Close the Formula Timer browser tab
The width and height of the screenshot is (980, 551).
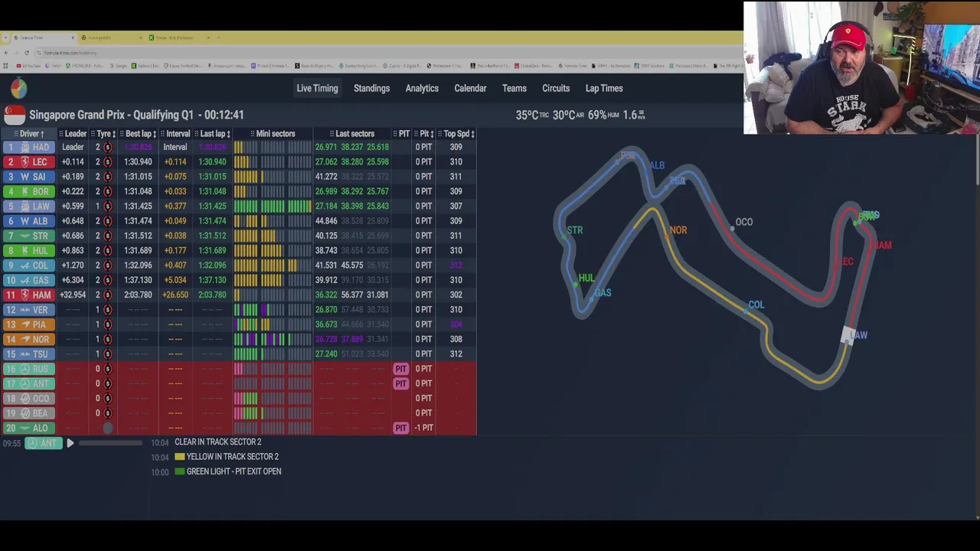(x=73, y=37)
